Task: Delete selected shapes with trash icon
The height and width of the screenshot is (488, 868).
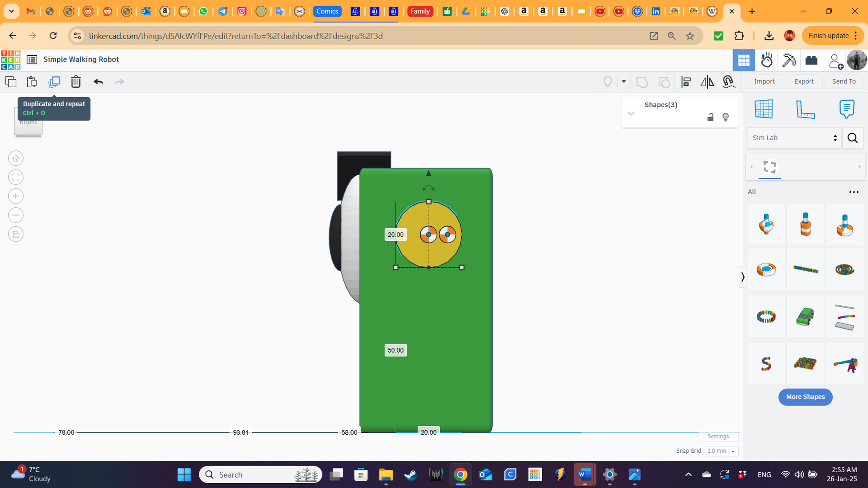Action: [76, 81]
